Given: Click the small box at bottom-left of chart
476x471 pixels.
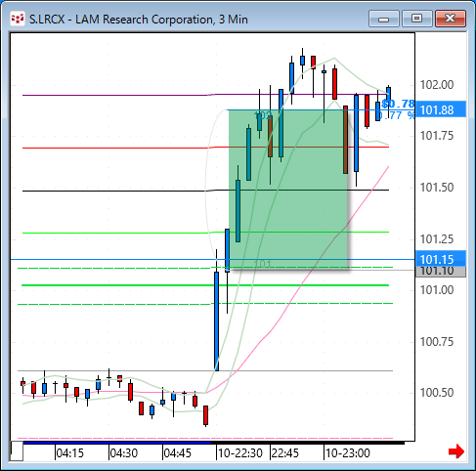Looking at the screenshot, I should coord(17,451).
